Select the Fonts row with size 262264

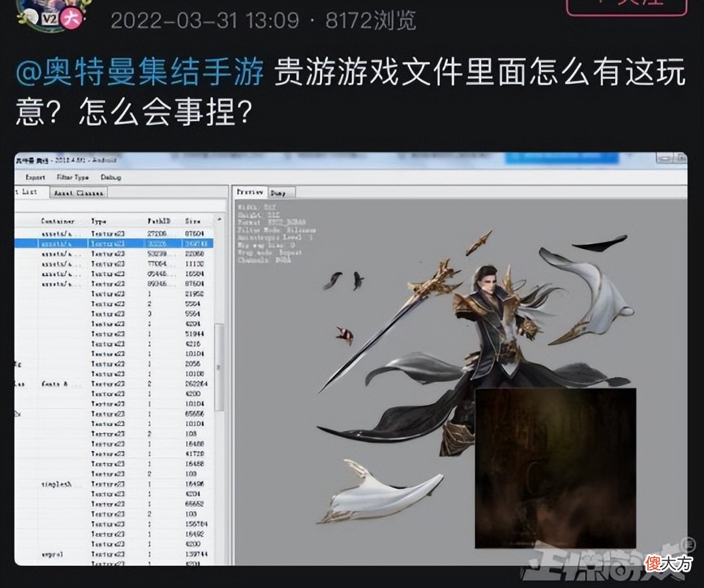[114, 384]
